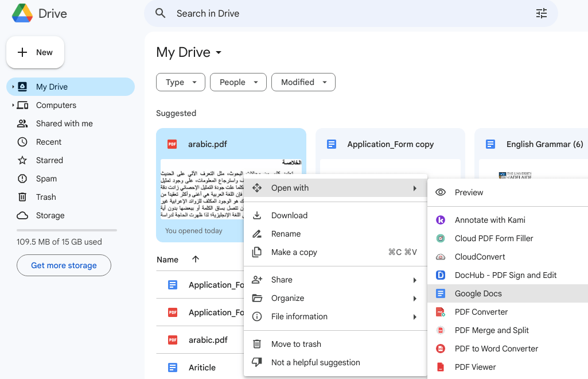Open with Google Docs submenu entry

pos(508,293)
